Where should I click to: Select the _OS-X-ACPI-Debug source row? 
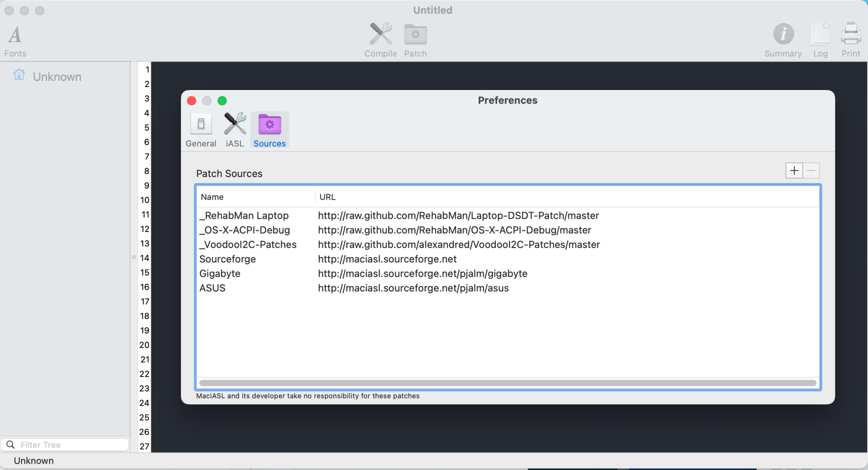coord(508,230)
